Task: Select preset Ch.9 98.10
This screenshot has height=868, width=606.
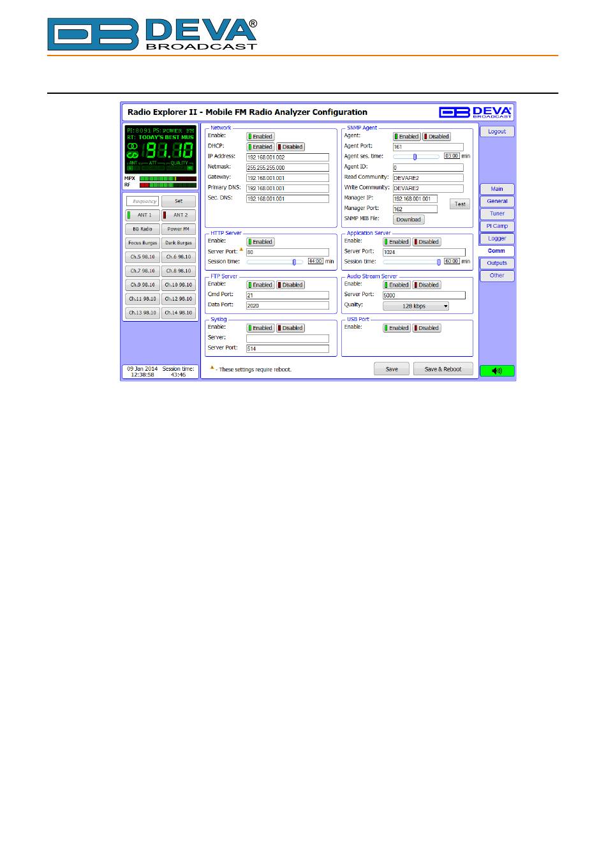Action: point(142,285)
